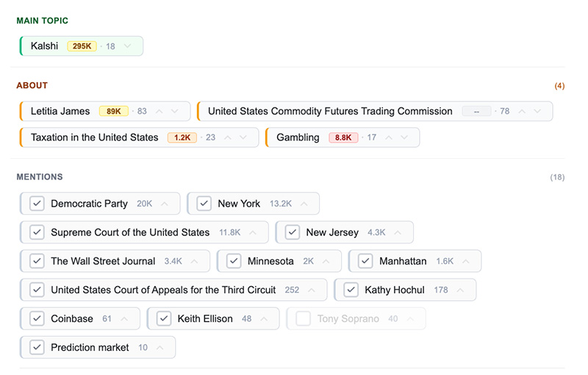Uncheck the Minnesota mention
Viewport: 588px width, 375px height.
[234, 261]
